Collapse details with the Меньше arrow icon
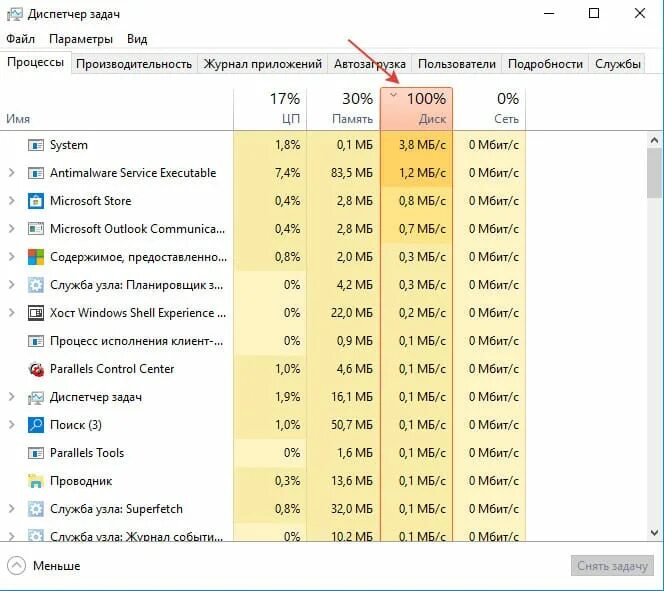The width and height of the screenshot is (664, 591). 17,566
